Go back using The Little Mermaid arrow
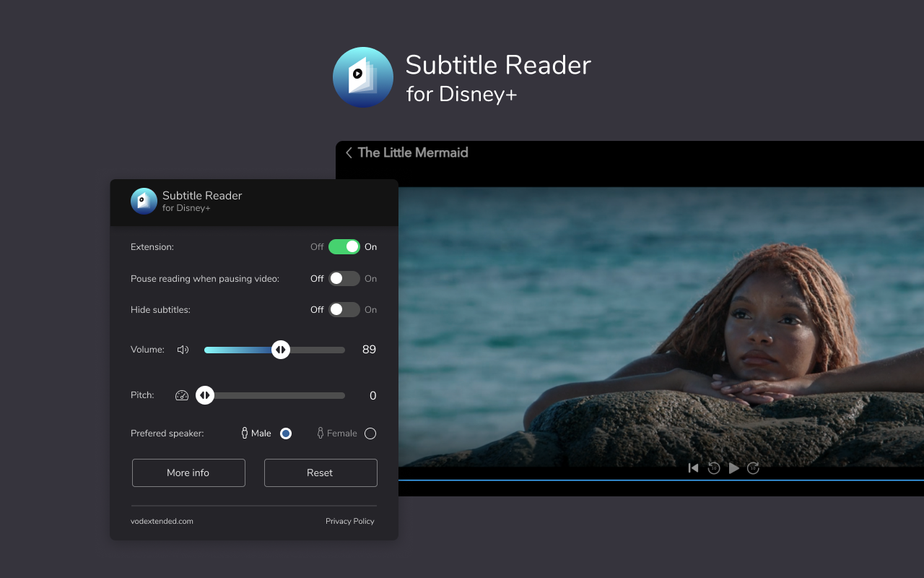Viewport: 924px width, 578px height. coord(349,152)
